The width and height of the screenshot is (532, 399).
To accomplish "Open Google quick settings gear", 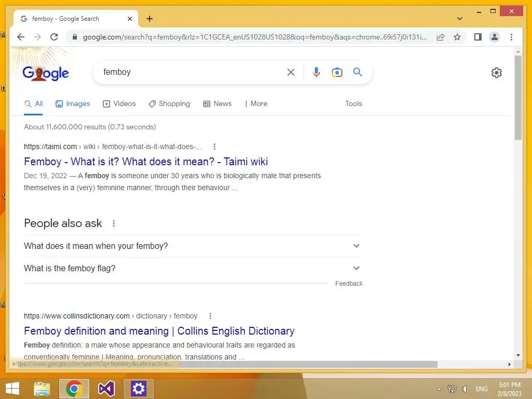I will click(x=496, y=73).
